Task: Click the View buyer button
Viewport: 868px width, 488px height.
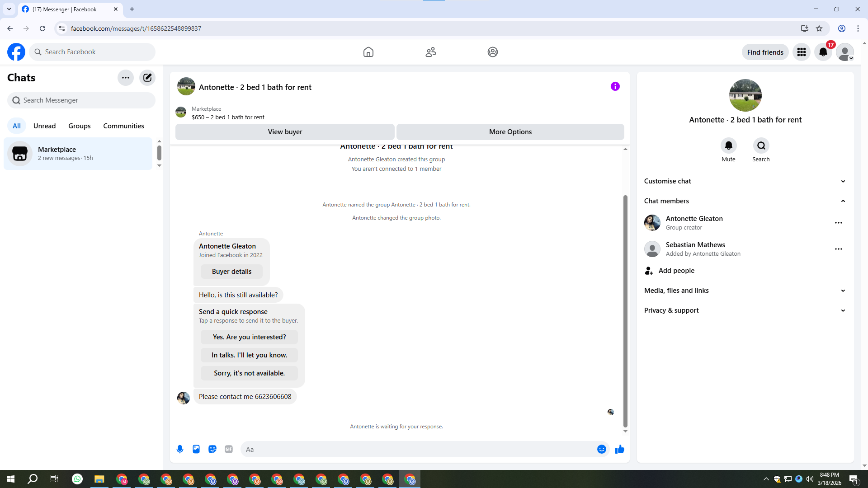Action: click(285, 132)
